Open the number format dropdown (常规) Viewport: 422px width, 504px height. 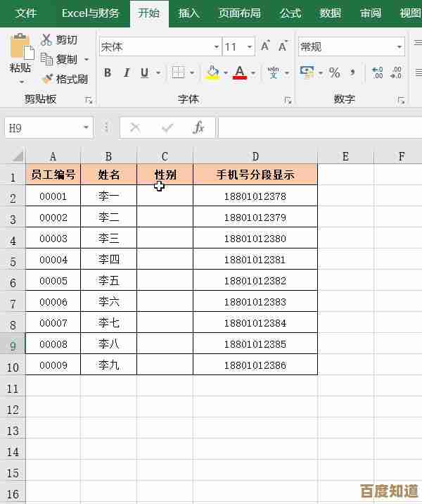(399, 47)
